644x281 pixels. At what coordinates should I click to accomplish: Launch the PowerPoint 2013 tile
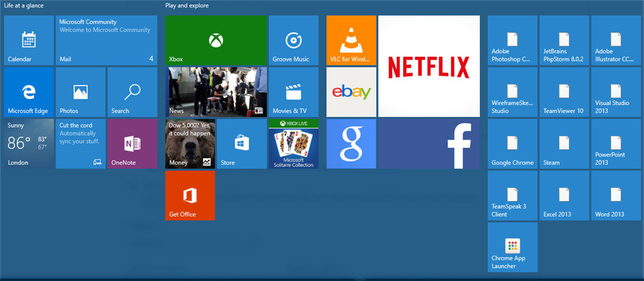pyautogui.click(x=616, y=144)
